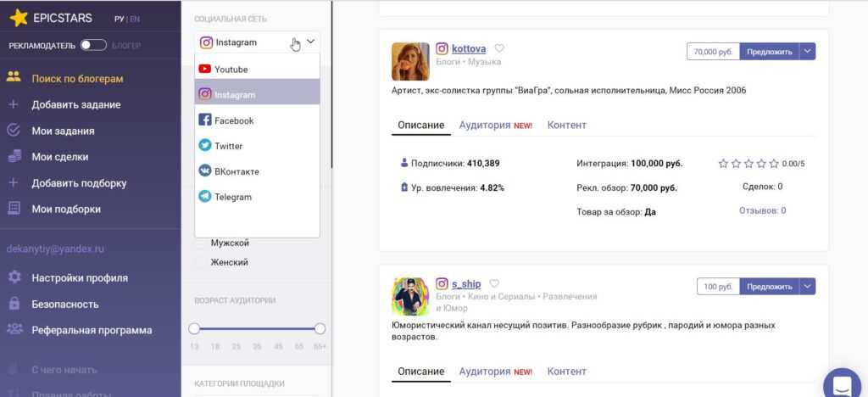Click the profile settings gear icon
Viewport: 868px width, 397px height.
coord(14,277)
